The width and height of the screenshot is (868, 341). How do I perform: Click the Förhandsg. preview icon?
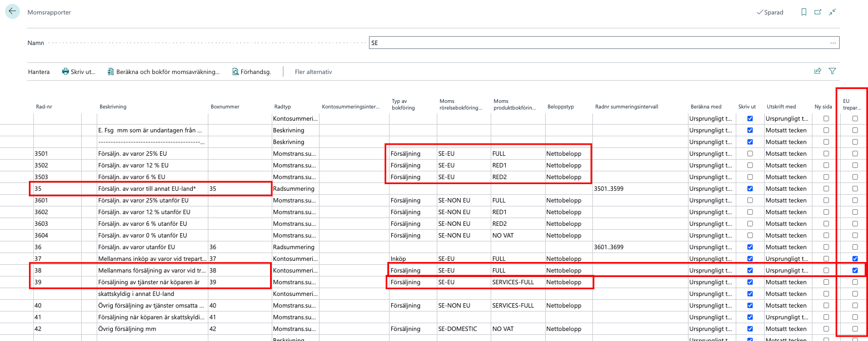[x=236, y=71]
